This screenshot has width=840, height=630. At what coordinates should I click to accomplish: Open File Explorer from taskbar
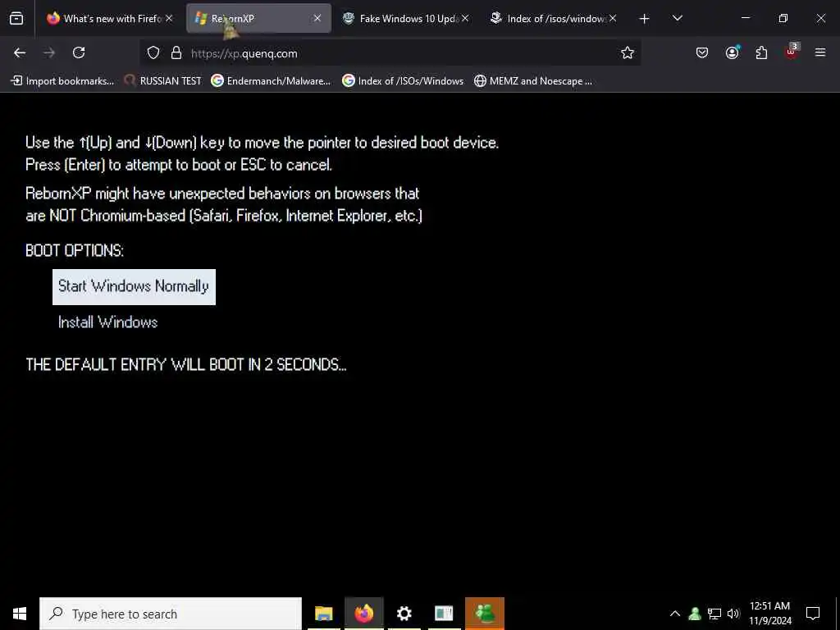click(323, 614)
